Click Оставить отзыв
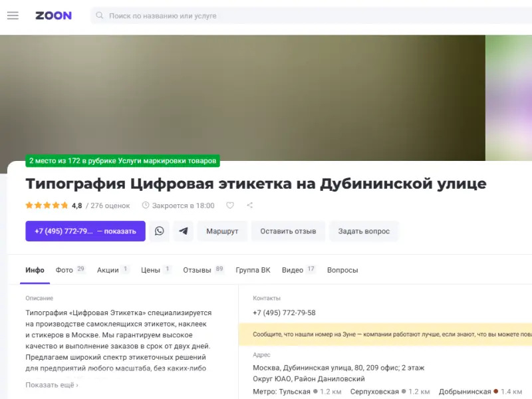 (287, 231)
